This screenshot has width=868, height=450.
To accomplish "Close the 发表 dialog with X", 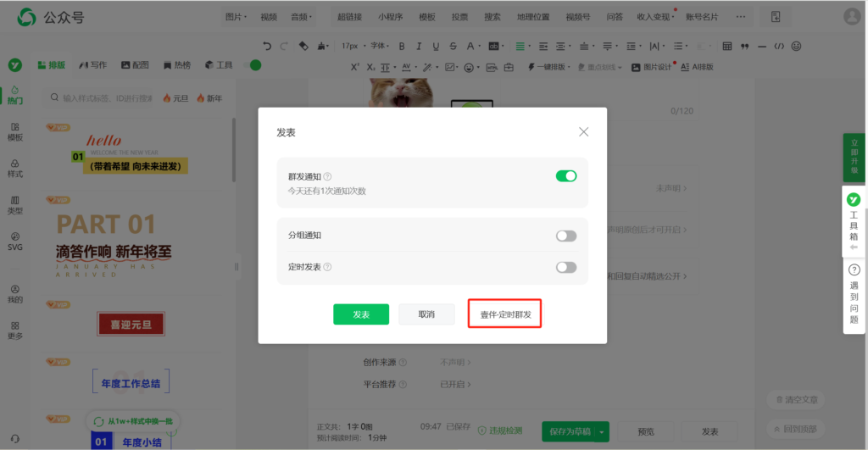I will click(x=583, y=131).
